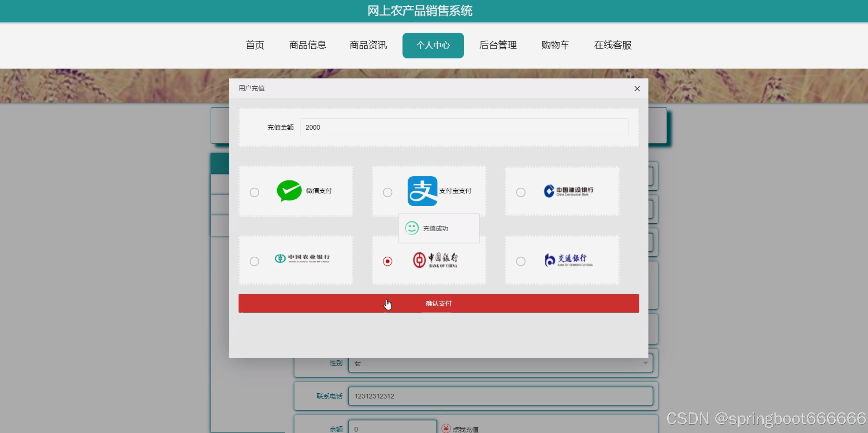
Task: Click the Bank of China logo
Action: [x=435, y=260]
